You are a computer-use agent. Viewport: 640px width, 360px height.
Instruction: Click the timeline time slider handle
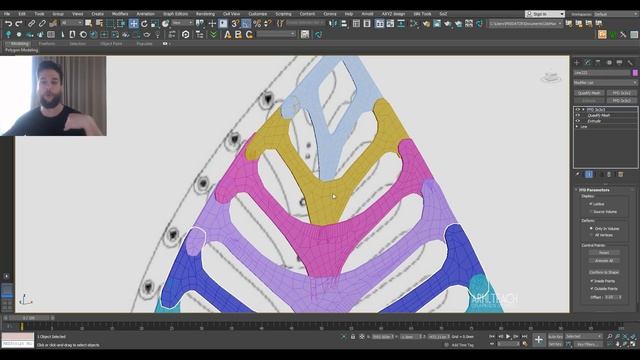click(x=29, y=318)
